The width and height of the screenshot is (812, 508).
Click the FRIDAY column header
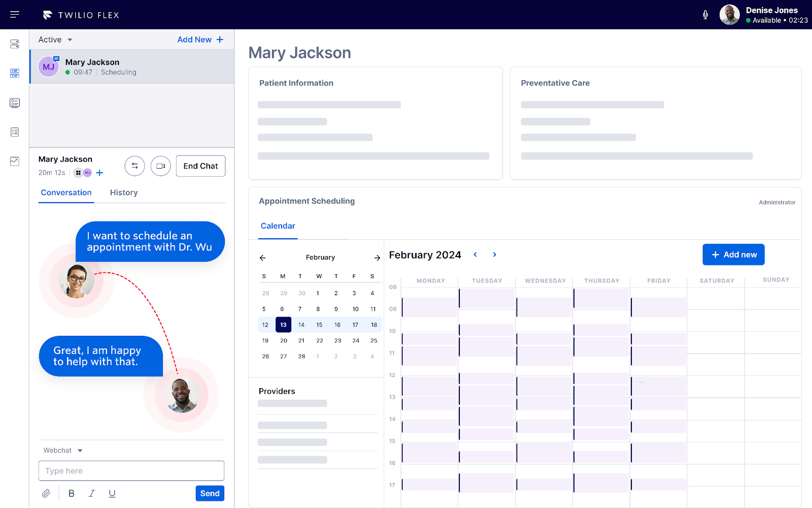659,281
